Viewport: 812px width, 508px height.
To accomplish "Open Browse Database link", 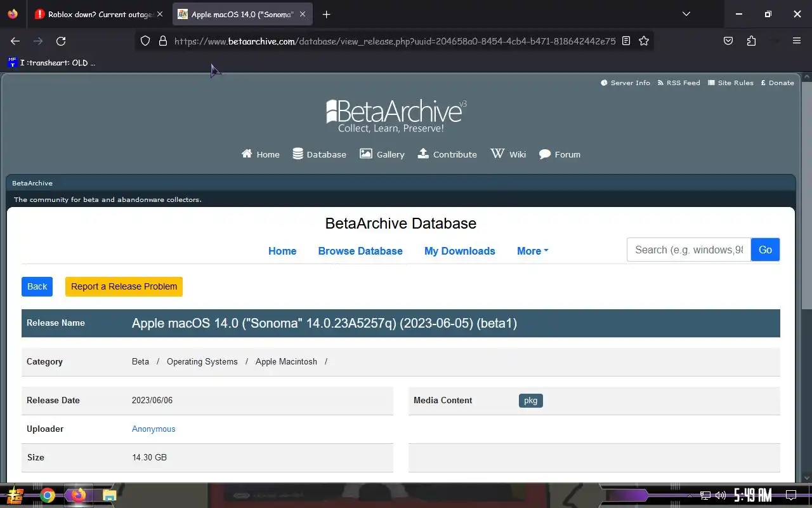I will click(x=360, y=251).
